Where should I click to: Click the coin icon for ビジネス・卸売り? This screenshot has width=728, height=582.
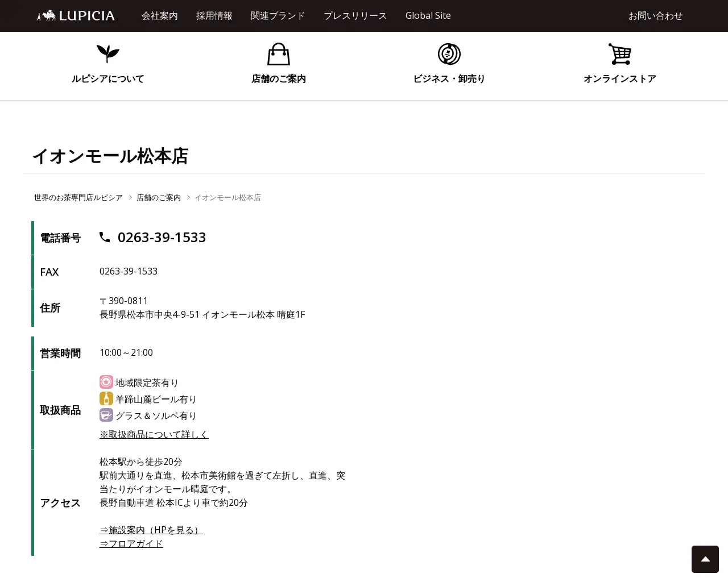[449, 54]
